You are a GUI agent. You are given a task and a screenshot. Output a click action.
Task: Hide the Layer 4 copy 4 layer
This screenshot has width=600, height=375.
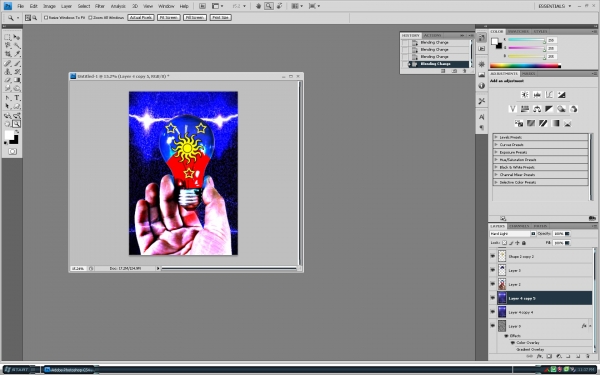(x=492, y=311)
